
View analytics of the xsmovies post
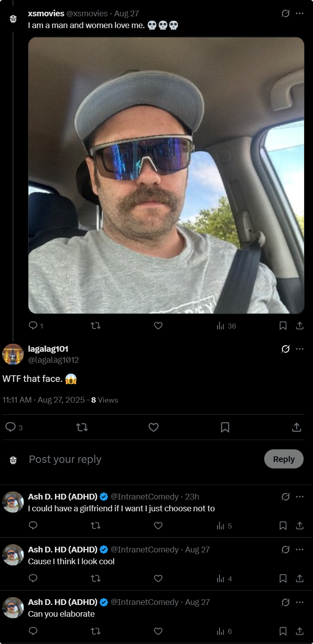226,326
